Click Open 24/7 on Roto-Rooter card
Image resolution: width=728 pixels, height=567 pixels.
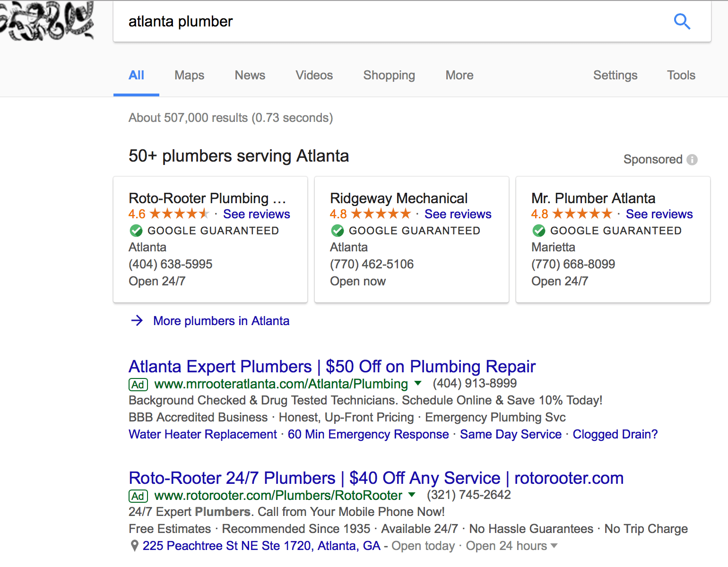pyautogui.click(x=157, y=281)
